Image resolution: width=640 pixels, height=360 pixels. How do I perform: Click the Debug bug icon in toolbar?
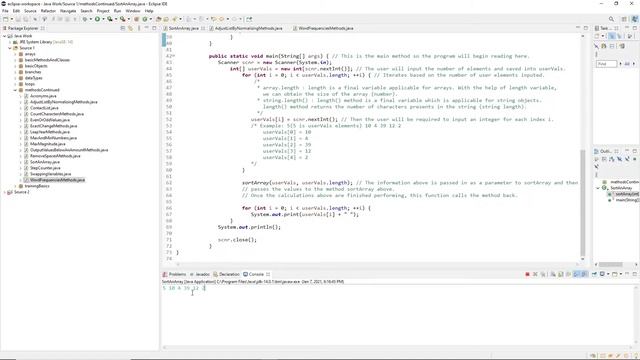85,19
